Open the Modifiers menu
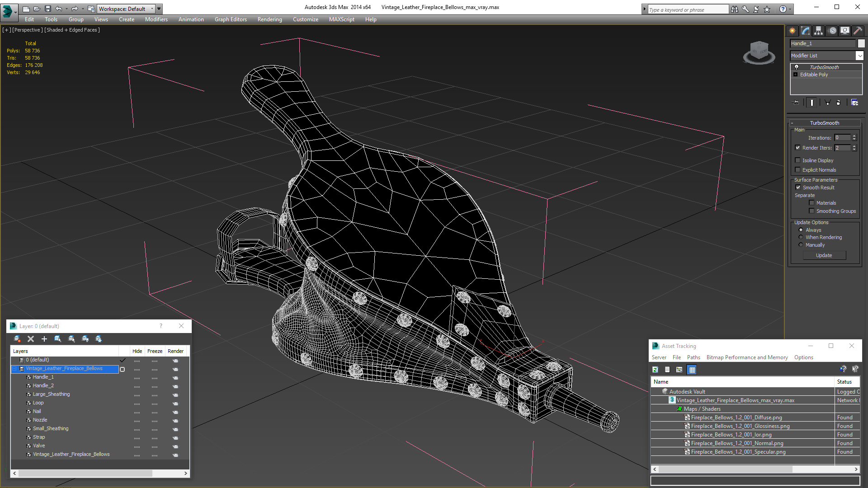The width and height of the screenshot is (868, 488). (x=156, y=19)
